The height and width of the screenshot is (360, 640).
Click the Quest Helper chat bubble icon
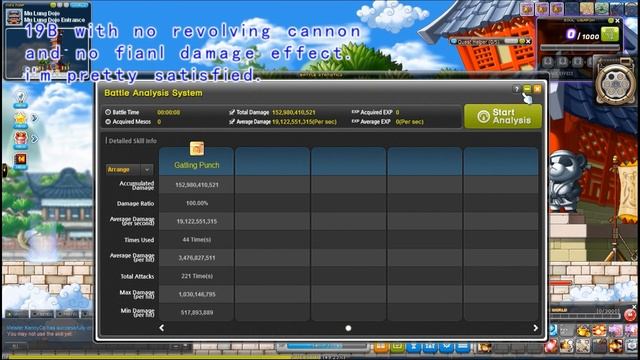[453, 41]
